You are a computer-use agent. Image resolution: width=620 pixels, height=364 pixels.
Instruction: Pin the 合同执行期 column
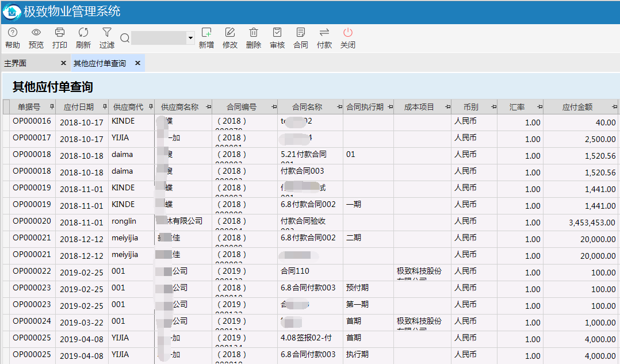click(x=391, y=107)
